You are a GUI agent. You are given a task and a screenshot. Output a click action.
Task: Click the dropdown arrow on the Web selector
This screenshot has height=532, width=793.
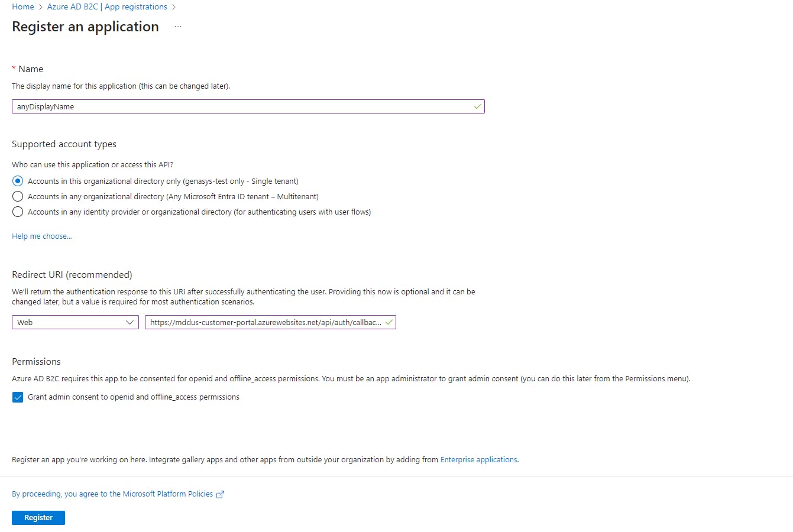pyautogui.click(x=130, y=322)
